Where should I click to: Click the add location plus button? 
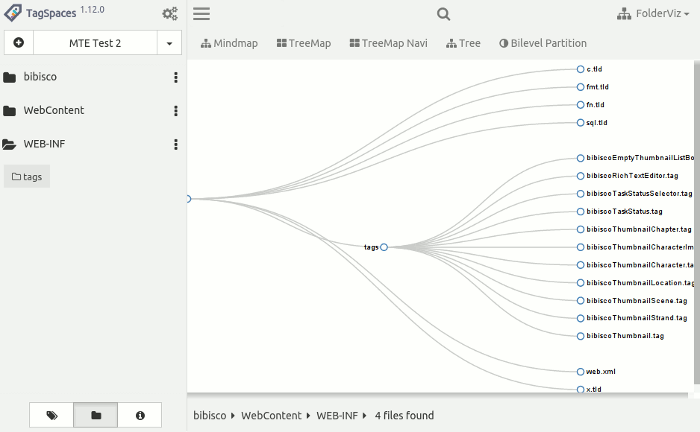tap(19, 43)
